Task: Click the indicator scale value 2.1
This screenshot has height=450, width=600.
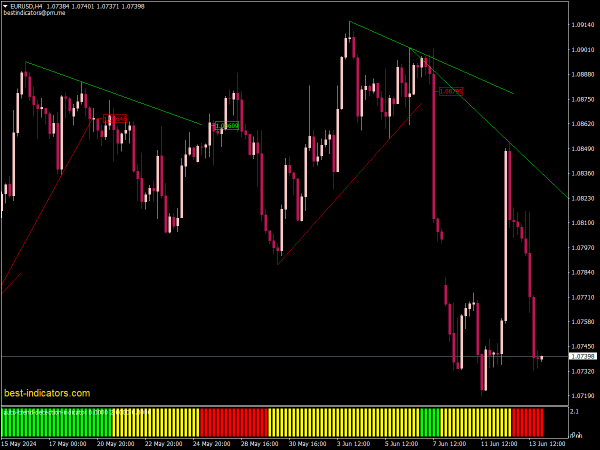Action: pos(574,412)
